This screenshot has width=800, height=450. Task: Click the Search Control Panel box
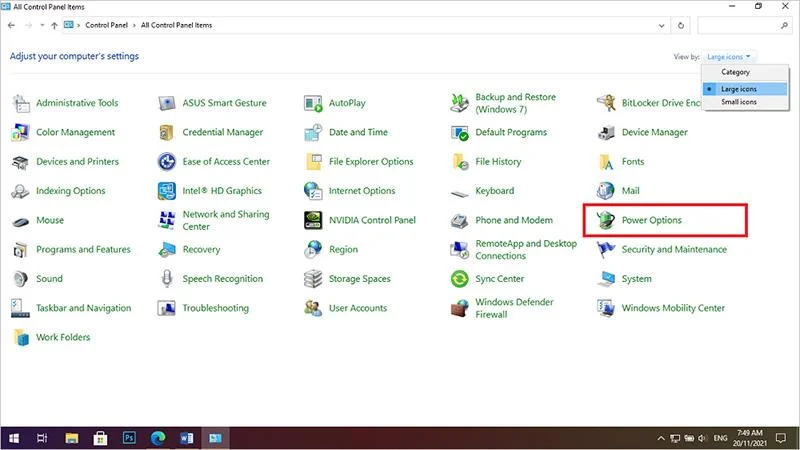[x=745, y=26]
